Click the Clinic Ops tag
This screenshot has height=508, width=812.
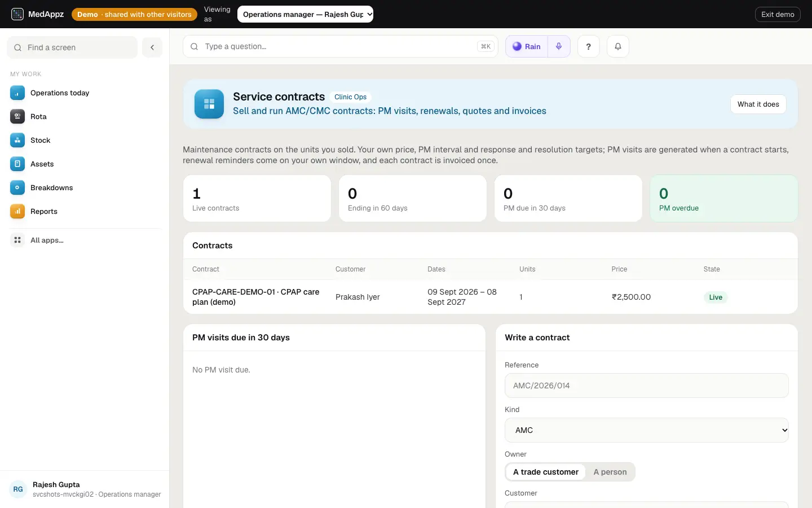[350, 97]
